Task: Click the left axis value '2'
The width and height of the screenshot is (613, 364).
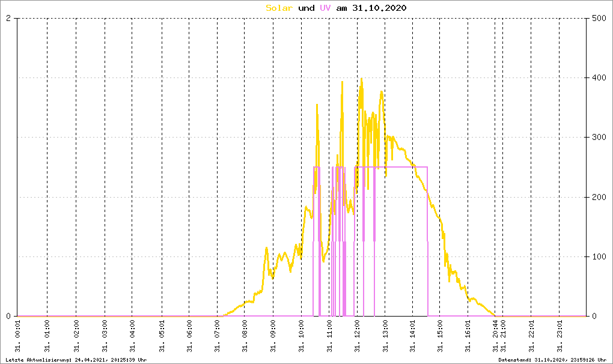Action: click(x=8, y=19)
